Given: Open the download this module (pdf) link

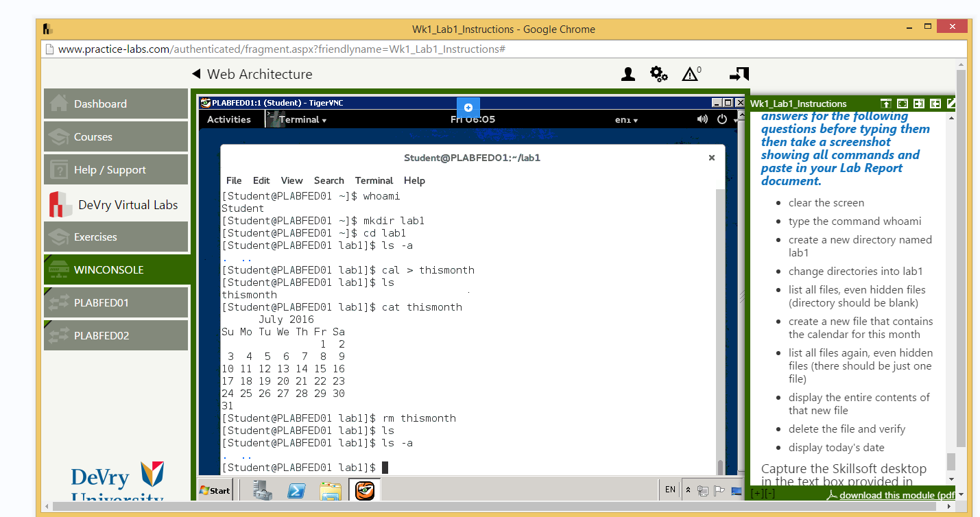Looking at the screenshot, I should [x=899, y=495].
